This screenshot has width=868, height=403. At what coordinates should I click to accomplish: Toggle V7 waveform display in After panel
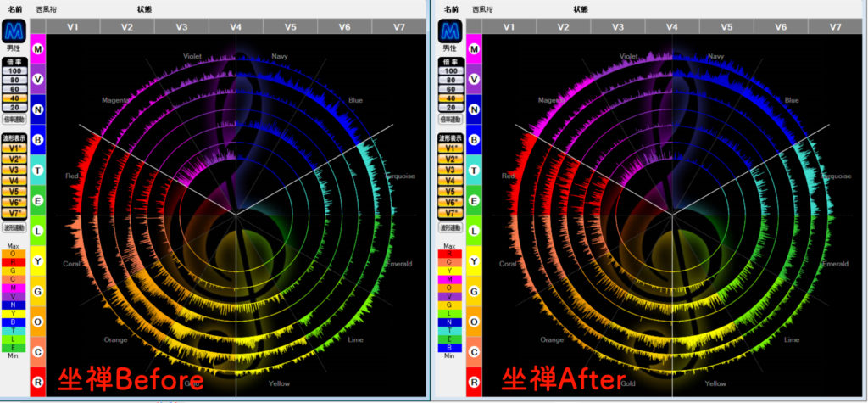pos(449,213)
